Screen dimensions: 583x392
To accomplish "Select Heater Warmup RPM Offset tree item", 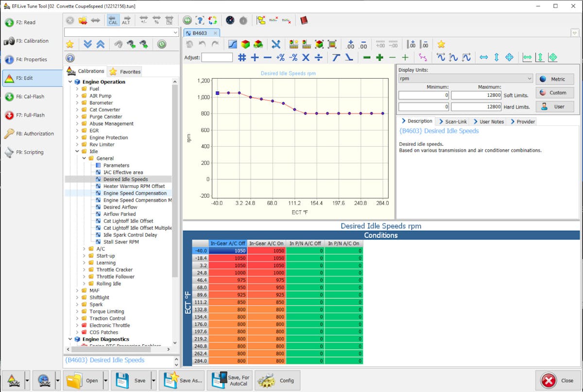I will [134, 186].
